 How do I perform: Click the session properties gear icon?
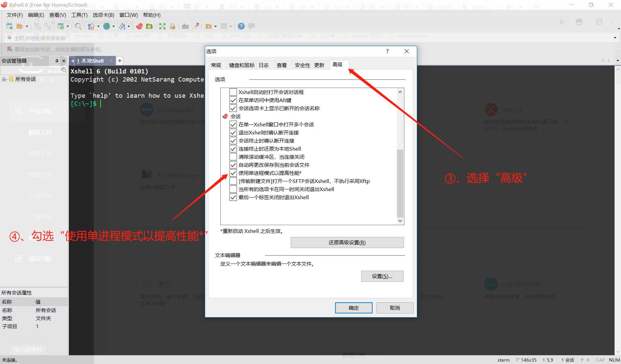pos(61,26)
